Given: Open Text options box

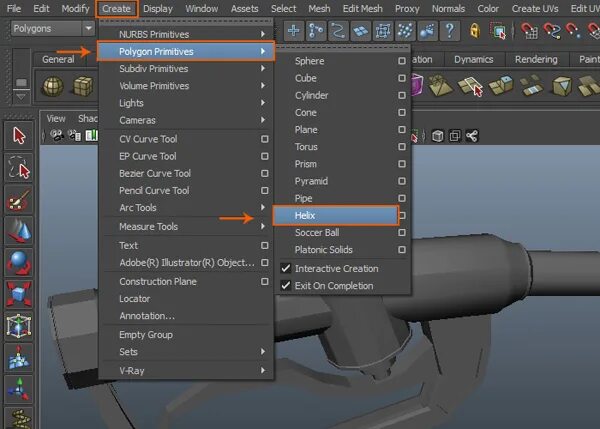Looking at the screenshot, I should click(x=264, y=245).
